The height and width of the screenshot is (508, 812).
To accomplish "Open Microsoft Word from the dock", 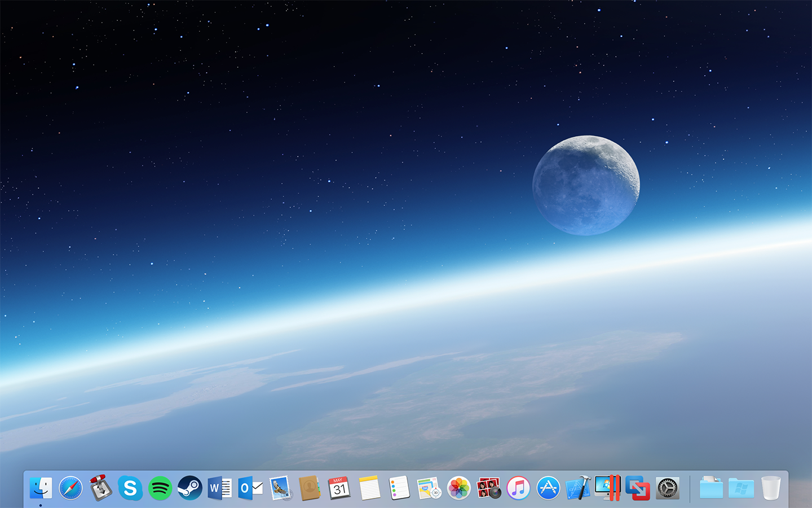I will click(220, 488).
